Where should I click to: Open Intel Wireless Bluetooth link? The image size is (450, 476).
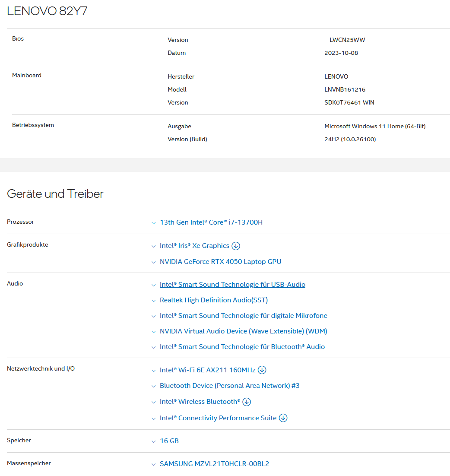tap(200, 402)
